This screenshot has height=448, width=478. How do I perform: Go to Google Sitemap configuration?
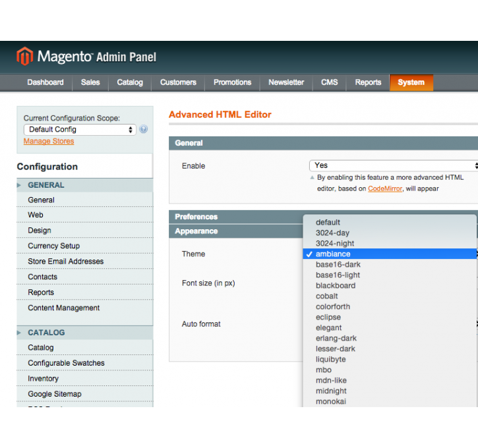pyautogui.click(x=55, y=394)
